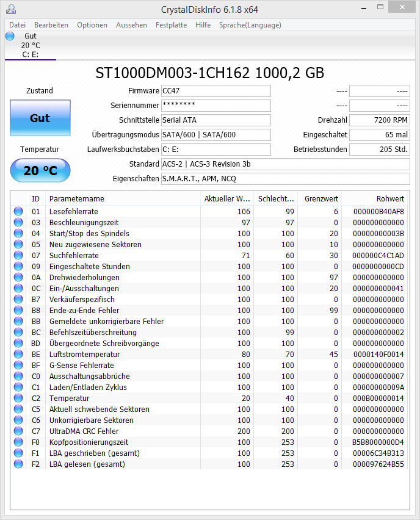Click raw value 000000C4C1AD
This screenshot has height=520, width=420.
point(378,255)
